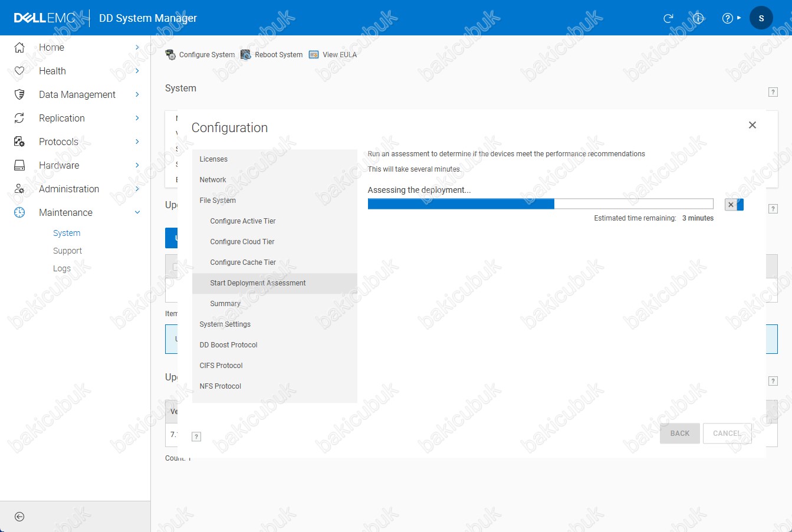
Task: Open the File System configuration step
Action: (x=275, y=201)
